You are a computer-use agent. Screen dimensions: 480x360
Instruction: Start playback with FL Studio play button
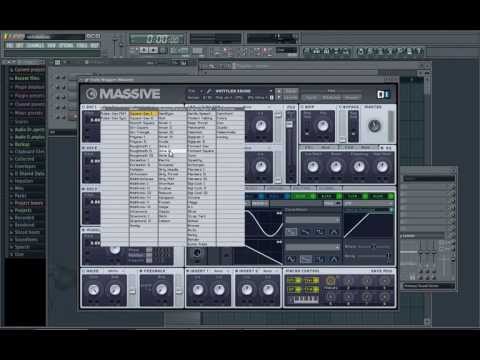tap(144, 50)
